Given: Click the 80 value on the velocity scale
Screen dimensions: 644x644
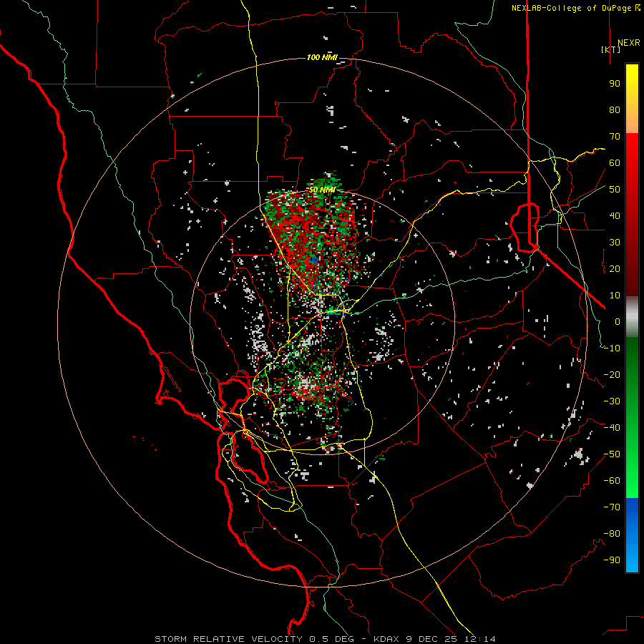Looking at the screenshot, I should (x=615, y=109).
